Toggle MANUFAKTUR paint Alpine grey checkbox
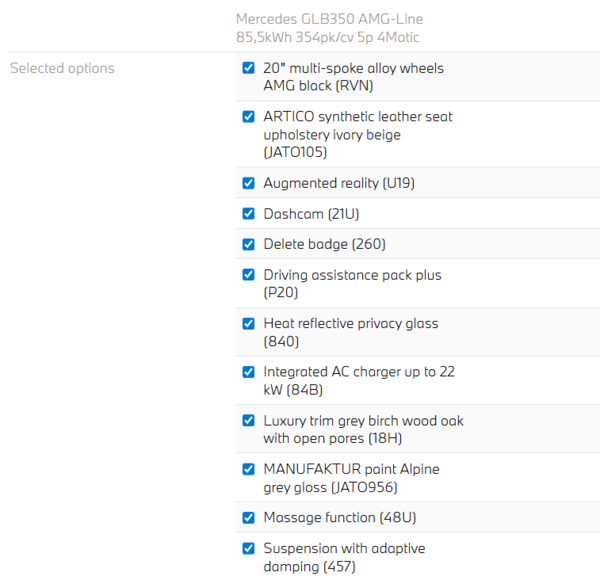The height and width of the screenshot is (580, 600). [x=248, y=469]
